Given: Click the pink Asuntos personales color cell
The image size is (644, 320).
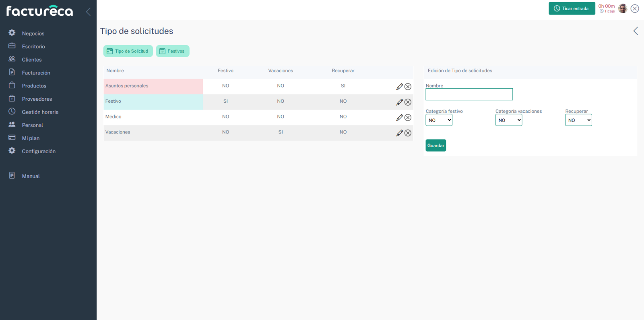Looking at the screenshot, I should click(x=153, y=86).
